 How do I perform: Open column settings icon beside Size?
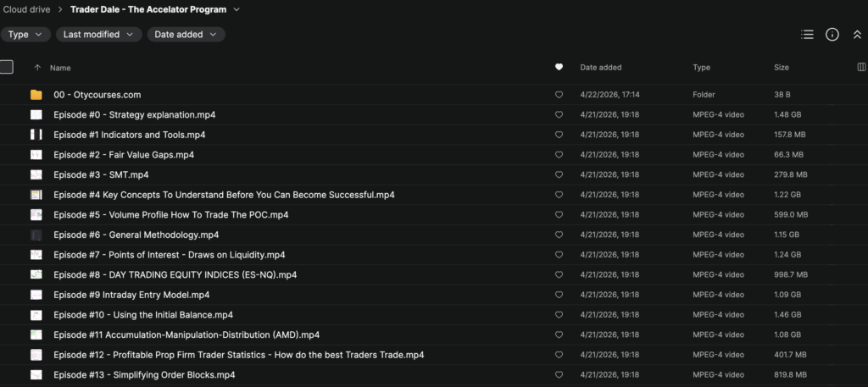(x=861, y=68)
